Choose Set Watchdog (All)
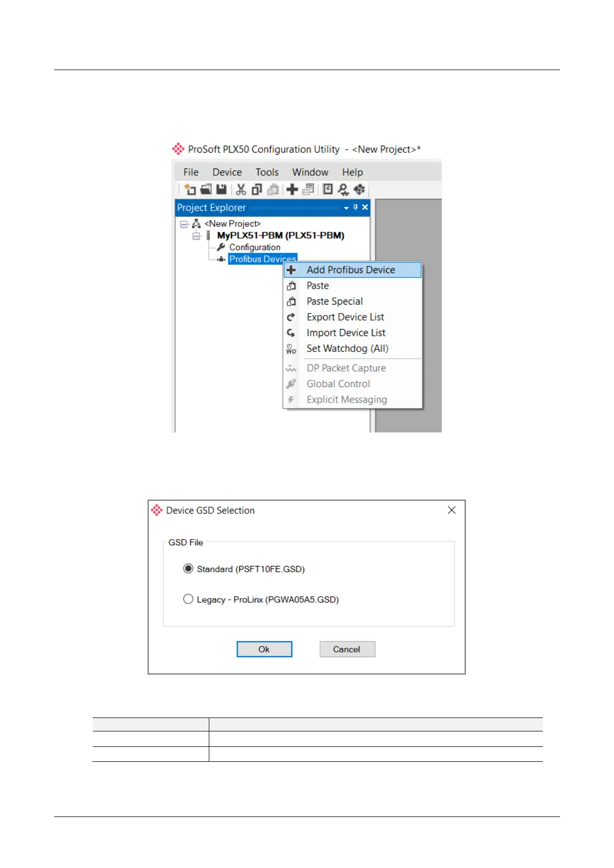 coord(353,349)
